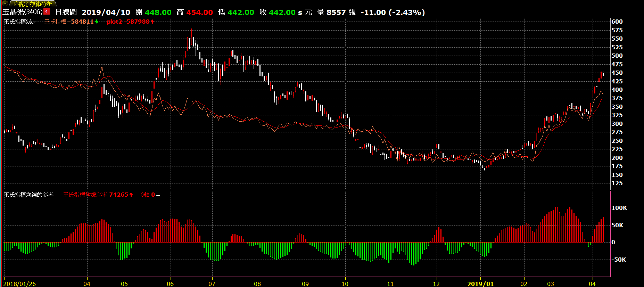Click the 100K label on the indicator axis
Image resolution: width=644 pixels, height=287 pixels.
tap(619, 208)
